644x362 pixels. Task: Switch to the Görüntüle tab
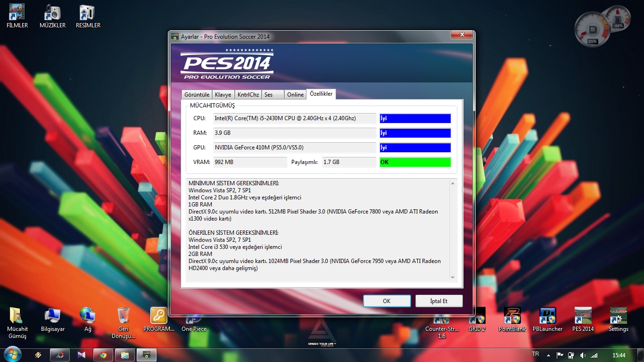(x=197, y=94)
